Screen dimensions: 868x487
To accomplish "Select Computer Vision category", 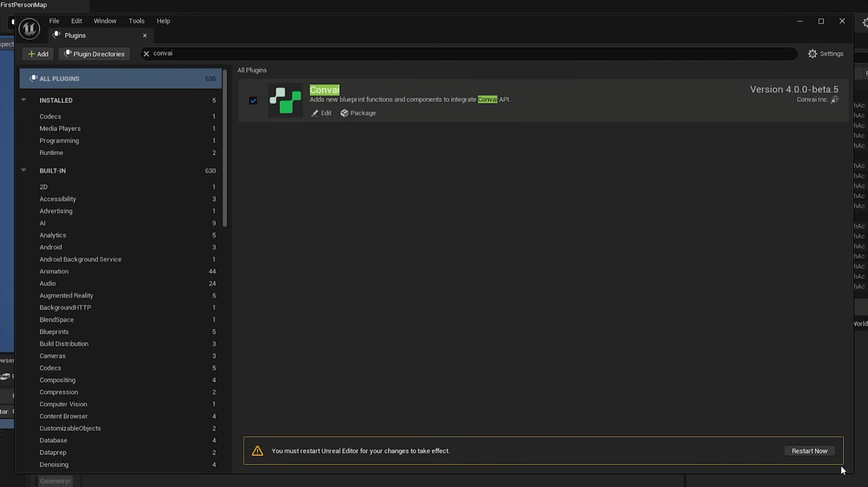I will (121, 404).
